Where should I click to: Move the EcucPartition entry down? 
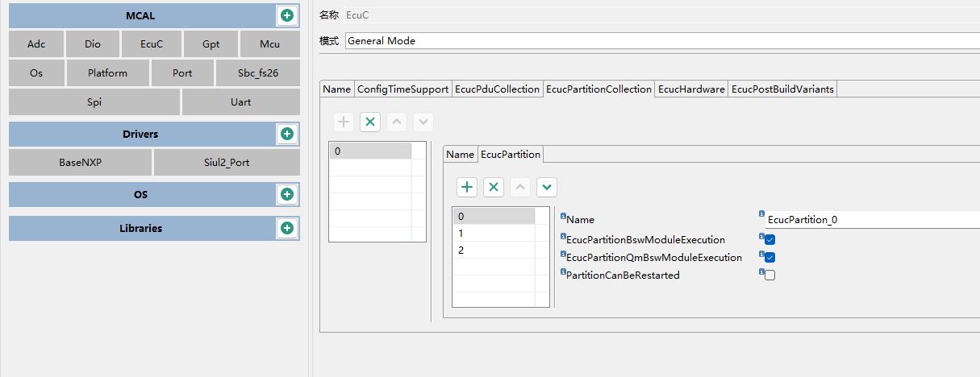pos(547,188)
